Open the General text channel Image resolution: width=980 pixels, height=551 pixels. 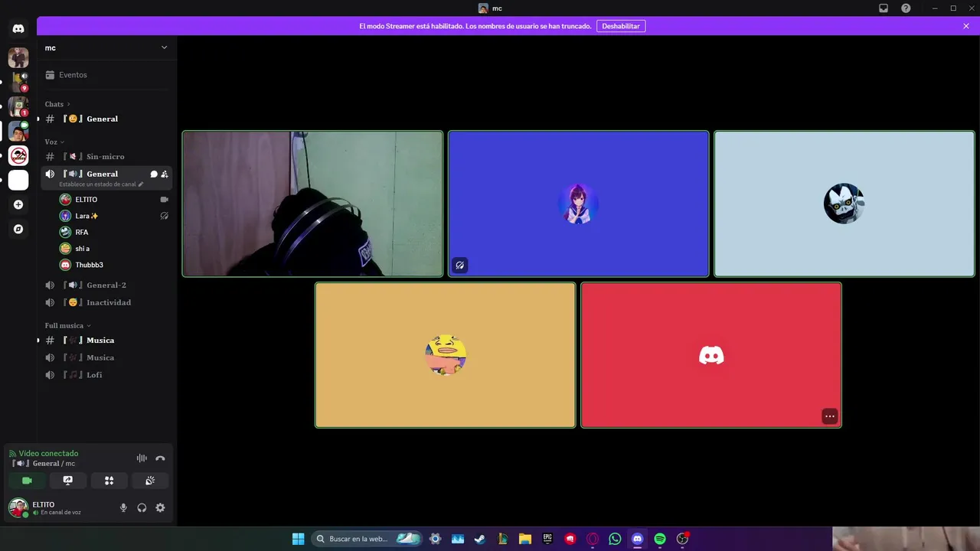click(106, 119)
